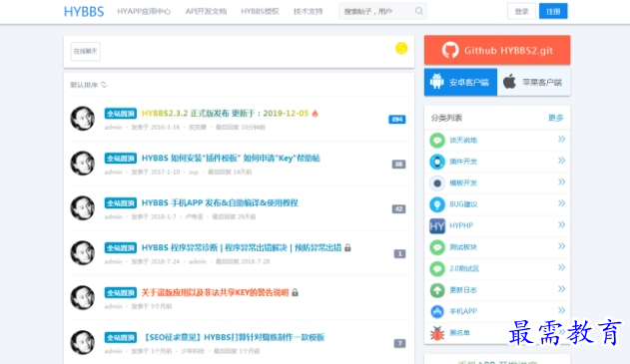The image size is (630, 364).
Task: Open 技术支持 menu item
Action: tap(309, 11)
